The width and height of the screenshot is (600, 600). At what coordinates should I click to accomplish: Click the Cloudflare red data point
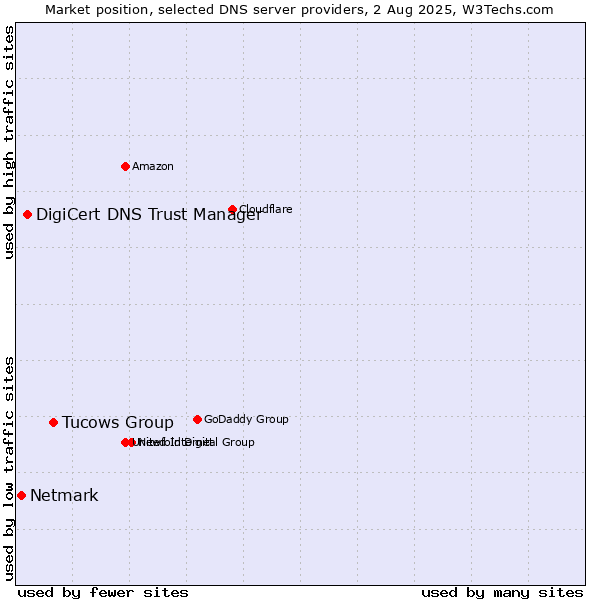[232, 209]
